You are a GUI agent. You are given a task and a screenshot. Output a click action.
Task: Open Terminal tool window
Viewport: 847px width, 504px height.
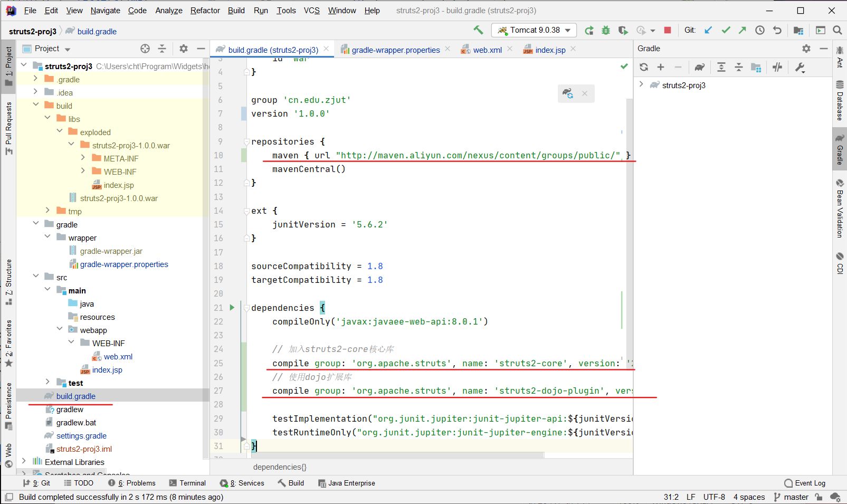(187, 483)
